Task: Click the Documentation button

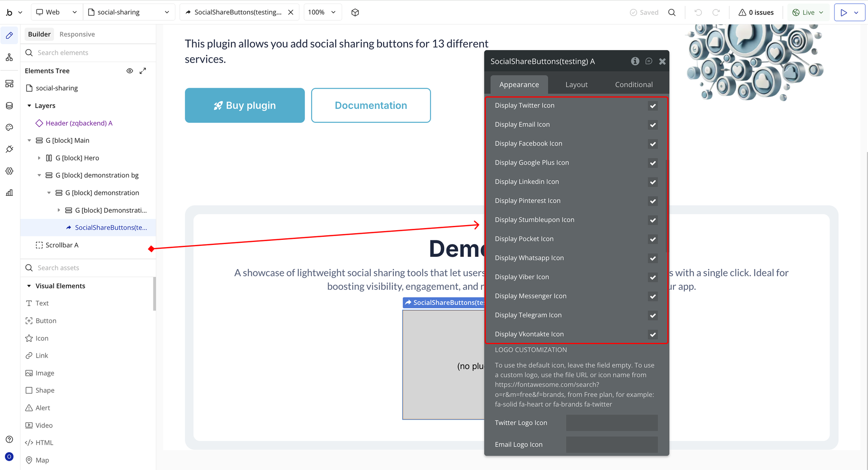Action: pyautogui.click(x=371, y=106)
